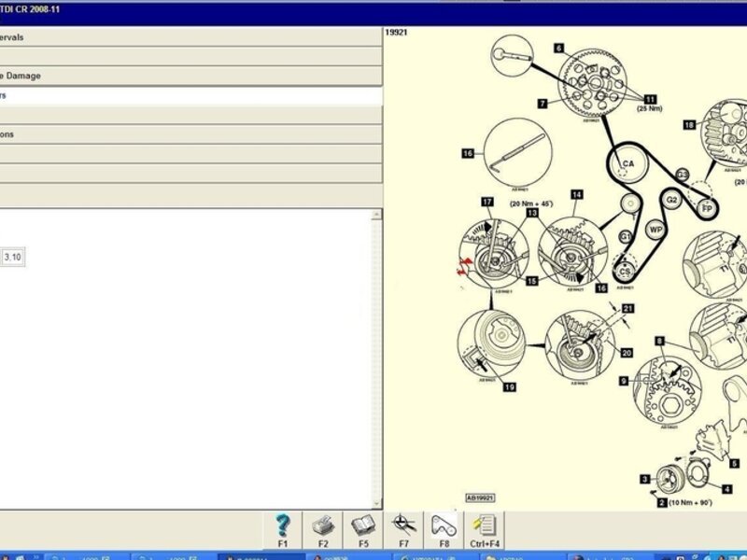Select the row ending in 'e Damage'
Screen dimensions: 747x560
click(187, 76)
